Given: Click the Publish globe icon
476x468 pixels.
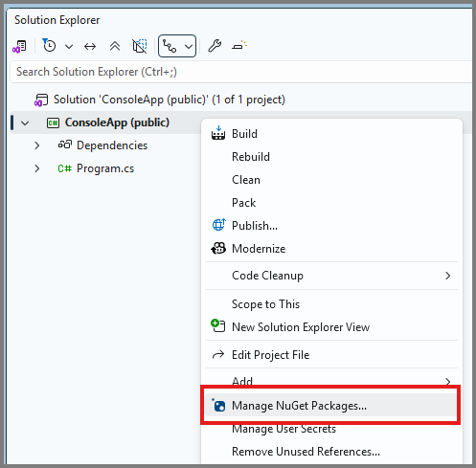Looking at the screenshot, I should coord(219,225).
